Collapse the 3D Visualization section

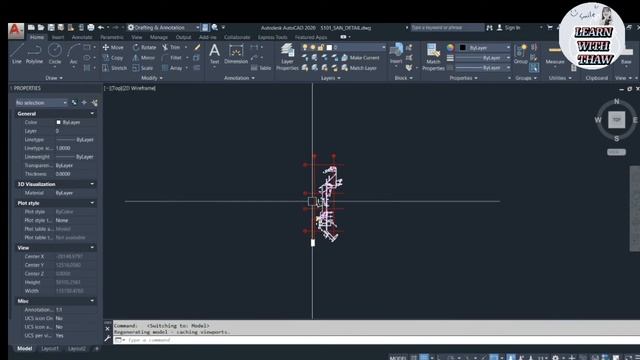(92, 184)
